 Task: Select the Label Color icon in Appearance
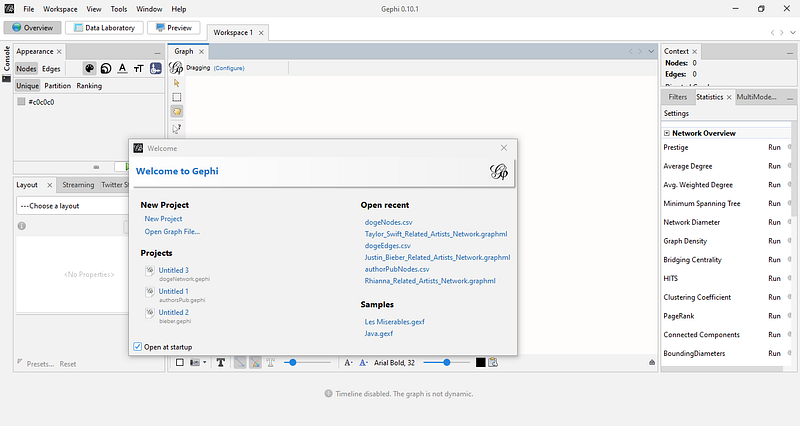coord(122,68)
